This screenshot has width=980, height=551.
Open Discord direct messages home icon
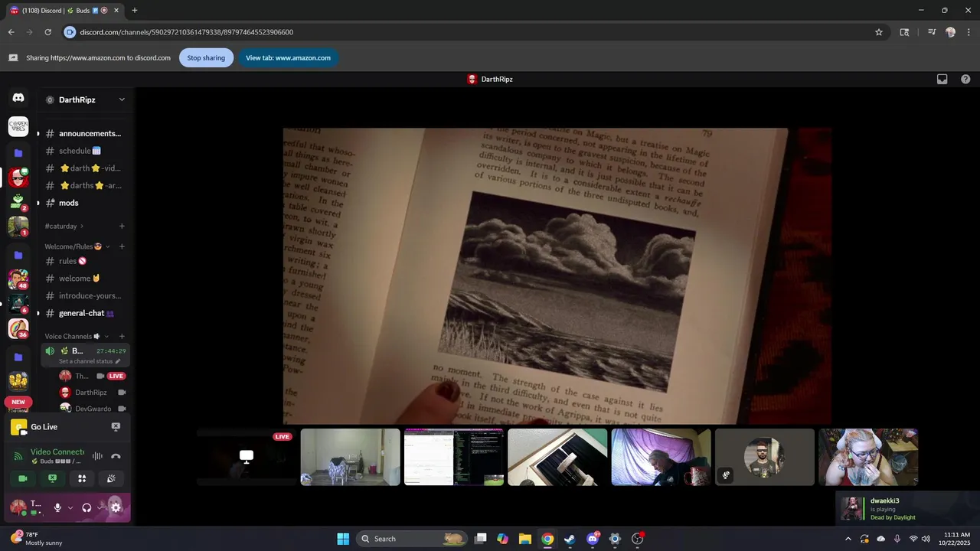point(18,98)
